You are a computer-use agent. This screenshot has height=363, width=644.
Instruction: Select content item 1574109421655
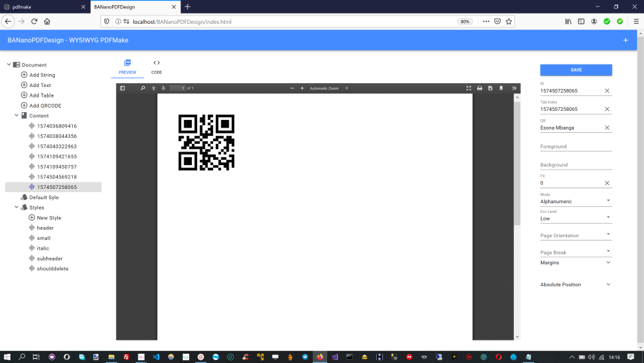(x=57, y=157)
